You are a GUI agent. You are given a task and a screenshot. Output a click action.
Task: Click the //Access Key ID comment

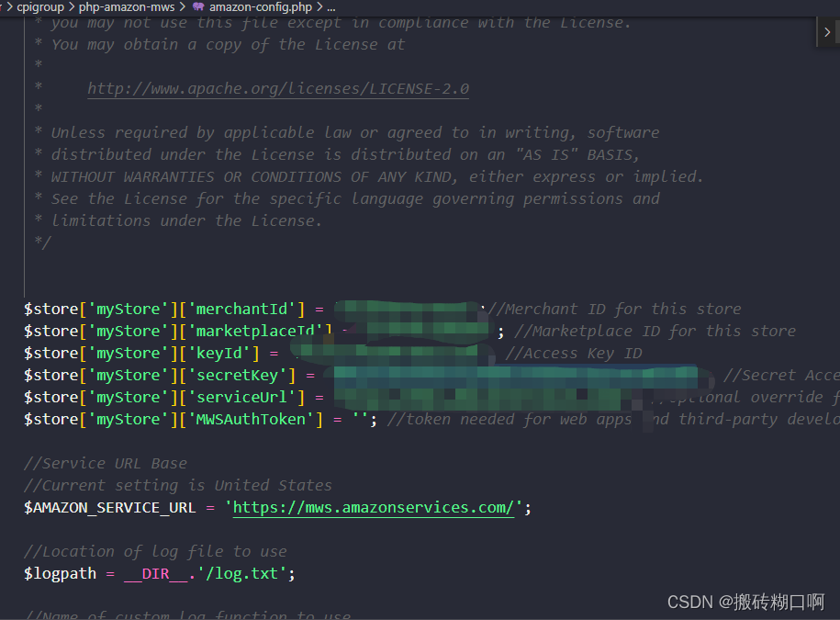coord(573,354)
